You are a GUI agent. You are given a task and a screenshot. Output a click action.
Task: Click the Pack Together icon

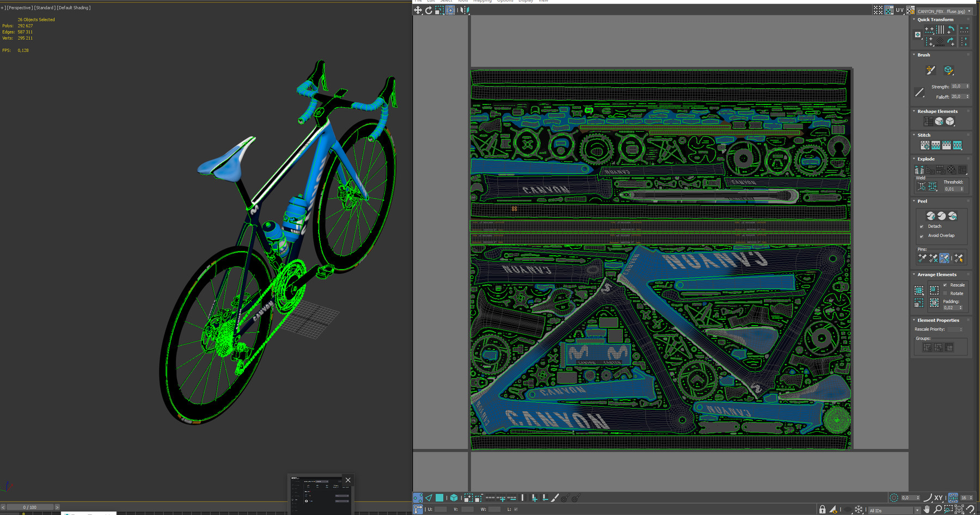point(934,290)
